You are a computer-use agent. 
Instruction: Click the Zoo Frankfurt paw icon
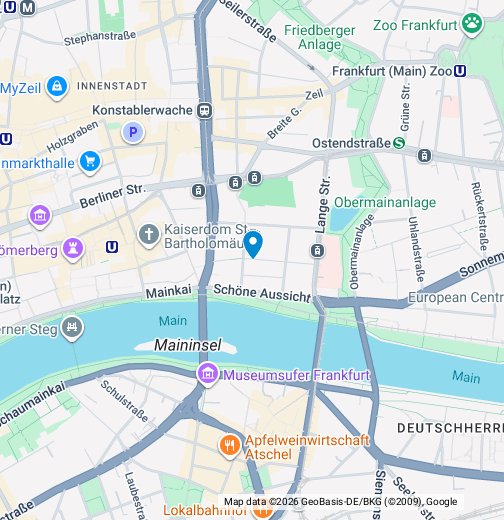point(472,24)
